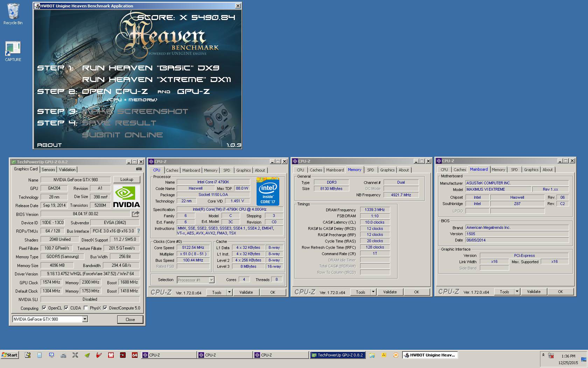
Task: Click RUN HEAVEN "BASIC" DX9
Action: [150, 68]
